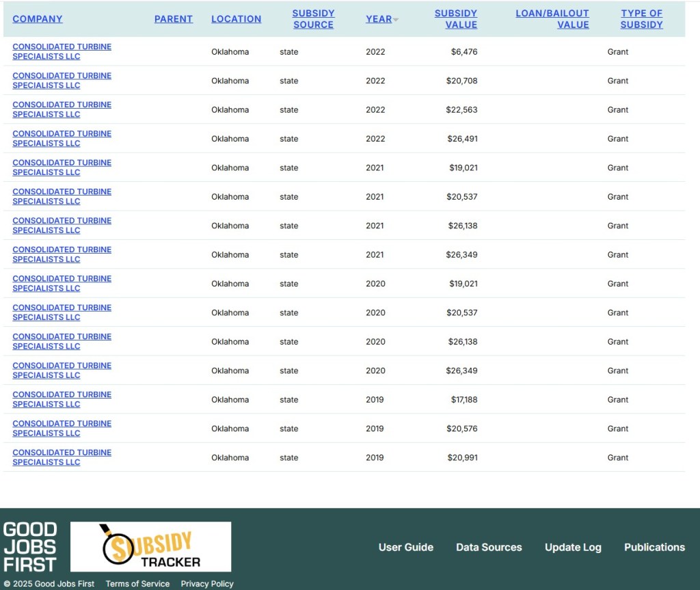The height and width of the screenshot is (590, 700).
Task: Open the User Guide footer link
Action: [x=405, y=547]
